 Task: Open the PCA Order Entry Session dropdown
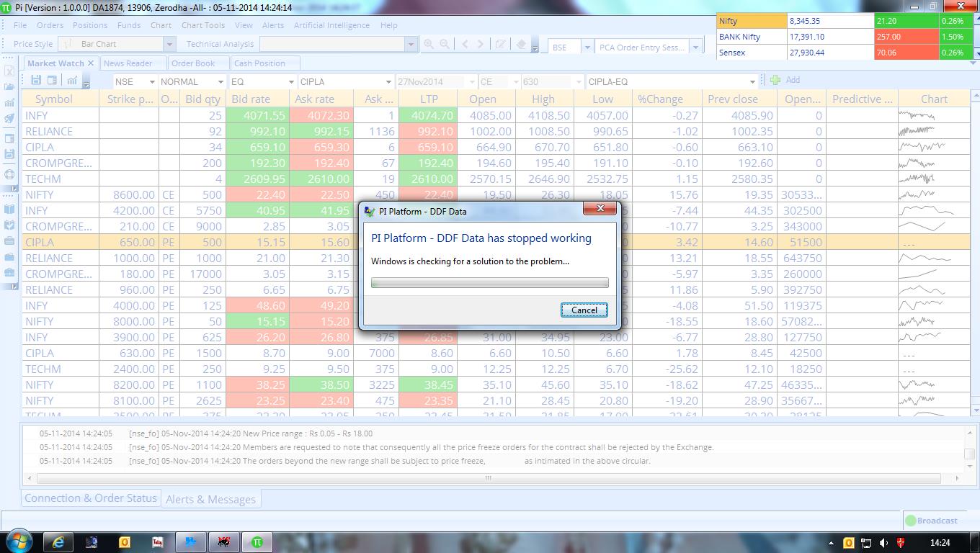pos(695,47)
